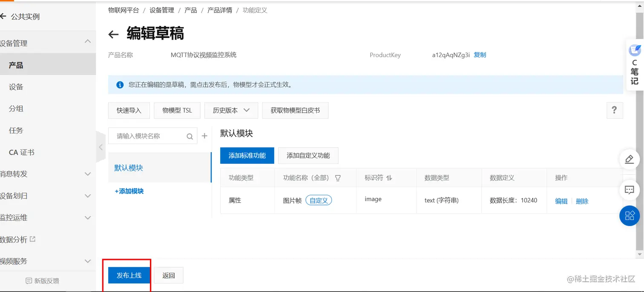Viewport: 644px width, 292px height.
Task: Click the vertical page scrollbar
Action: pyautogui.click(x=640, y=132)
